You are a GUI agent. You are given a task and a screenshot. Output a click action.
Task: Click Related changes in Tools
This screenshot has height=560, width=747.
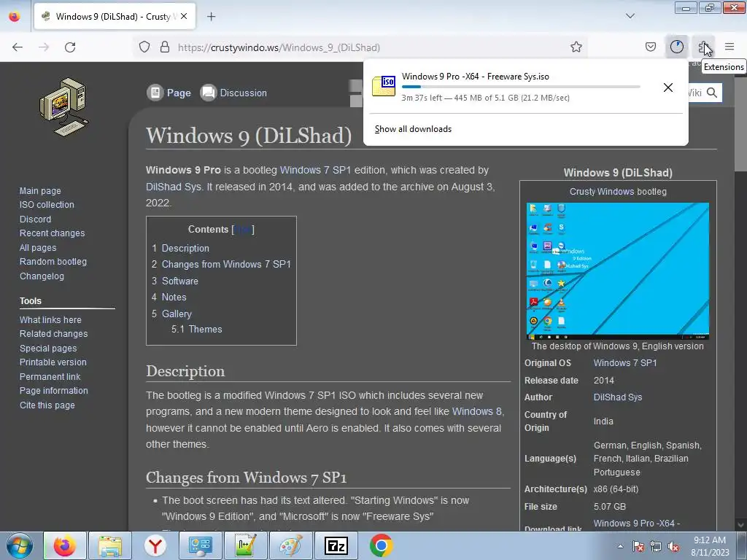coord(53,334)
